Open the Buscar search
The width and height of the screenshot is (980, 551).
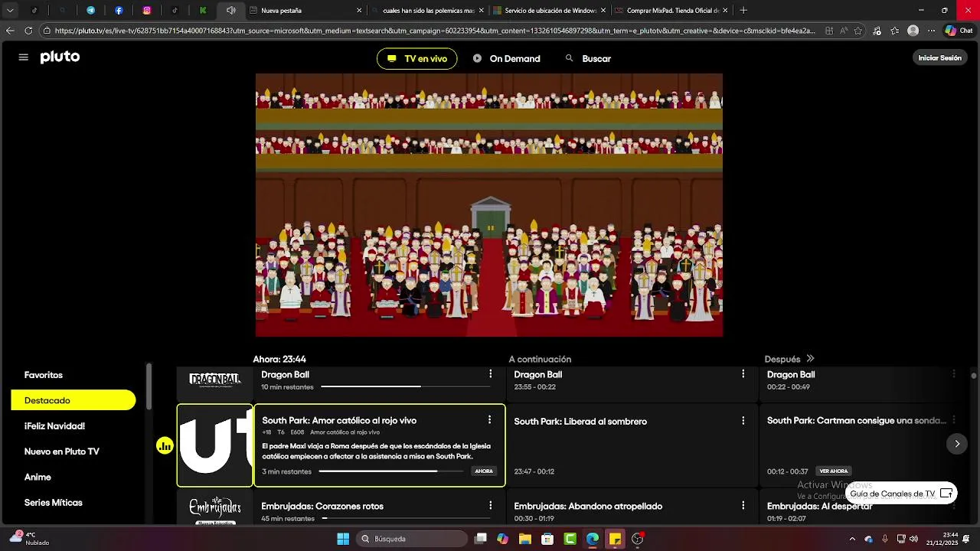(588, 59)
